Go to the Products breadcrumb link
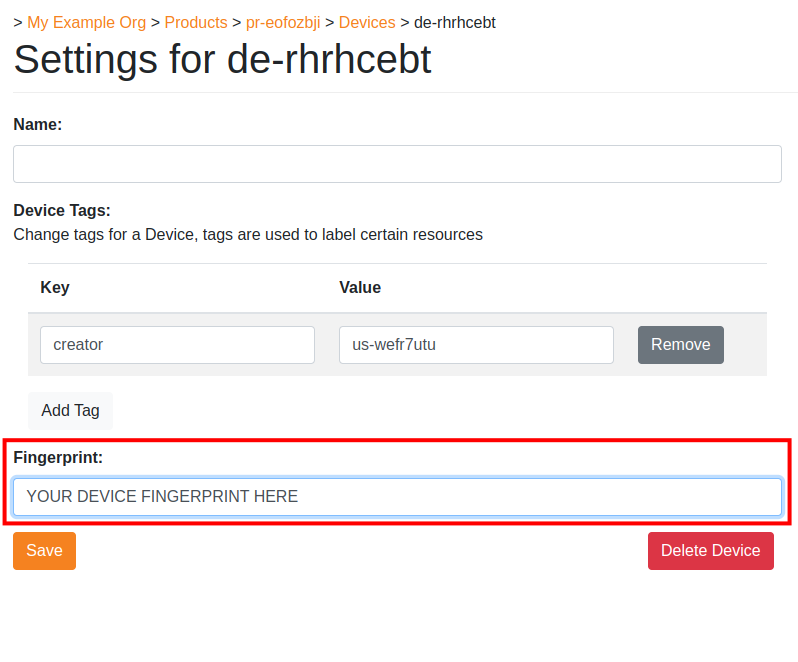Image resolution: width=798 pixels, height=662 pixels. (x=195, y=22)
